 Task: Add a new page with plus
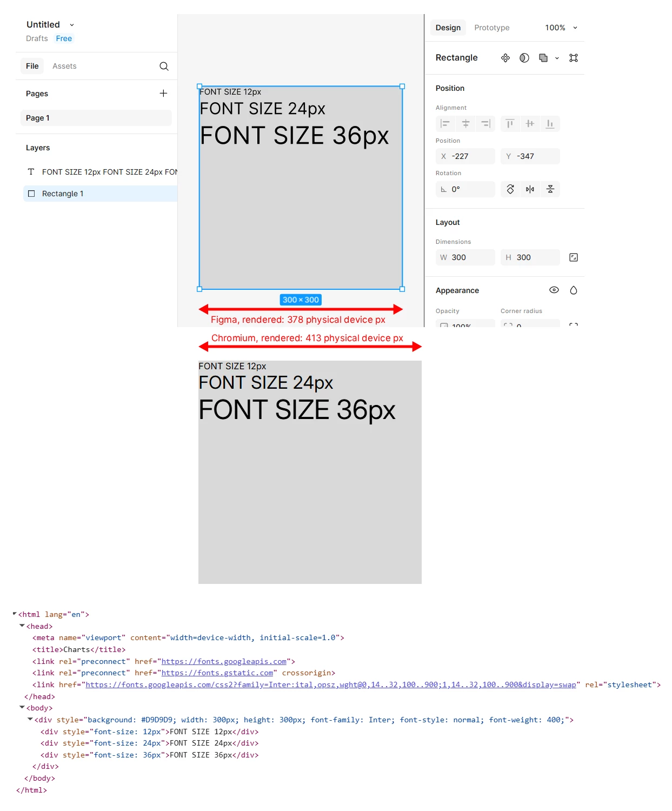tap(163, 93)
